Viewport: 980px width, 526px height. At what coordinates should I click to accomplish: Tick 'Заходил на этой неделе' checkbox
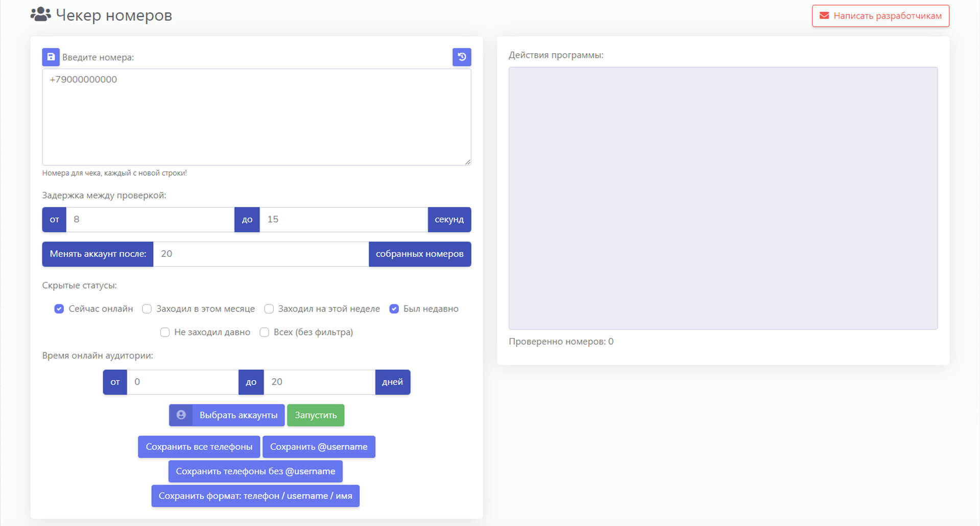[x=269, y=309]
